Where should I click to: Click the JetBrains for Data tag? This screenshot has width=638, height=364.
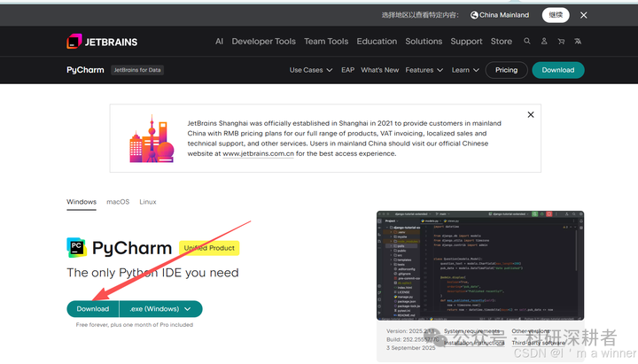coord(137,70)
